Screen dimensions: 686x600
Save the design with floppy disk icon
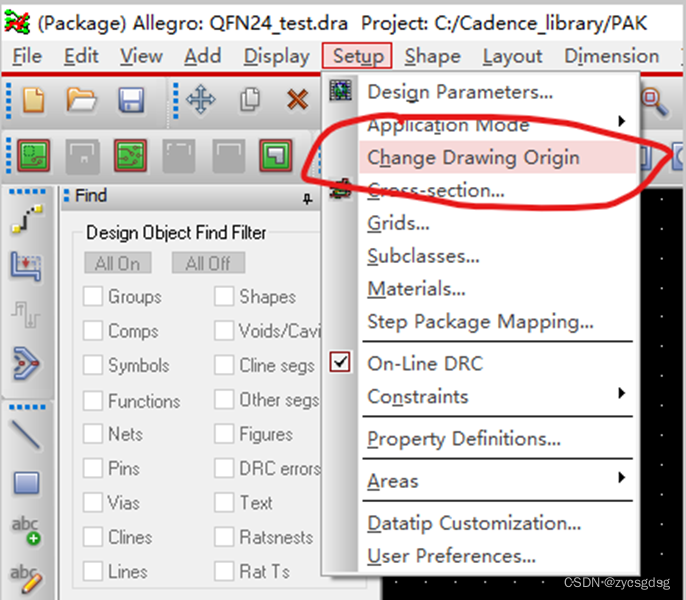(131, 100)
